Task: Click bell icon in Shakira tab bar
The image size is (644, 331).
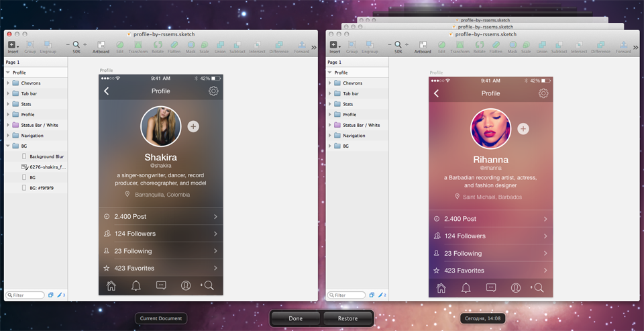Action: coord(136,285)
